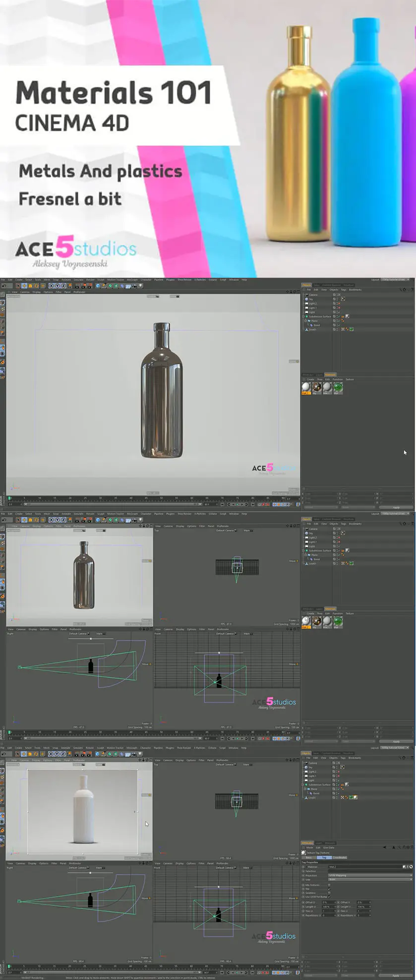The width and height of the screenshot is (416, 980).
Task: Open Render Settings icon in the single-viewport screenshot
Action: pyautogui.click(x=89, y=286)
